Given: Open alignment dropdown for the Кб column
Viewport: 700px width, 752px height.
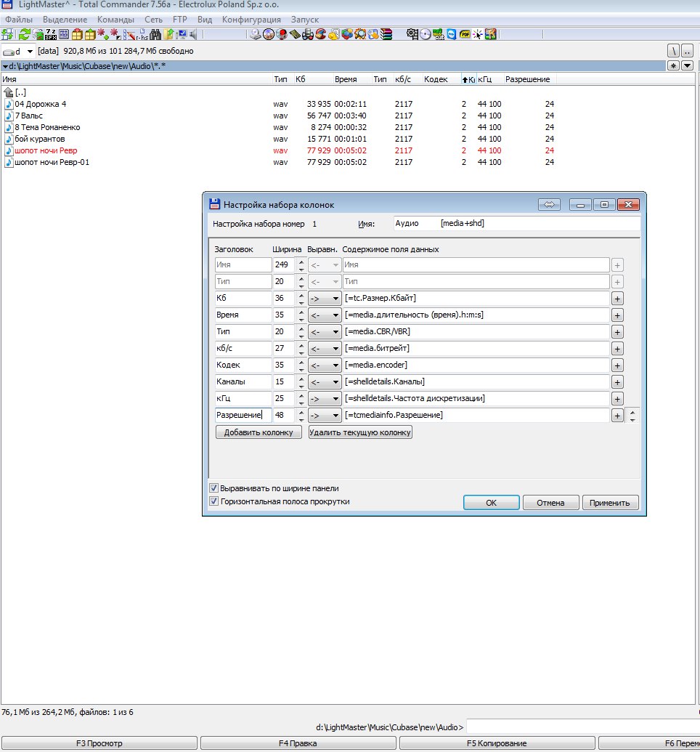Looking at the screenshot, I should point(325,299).
